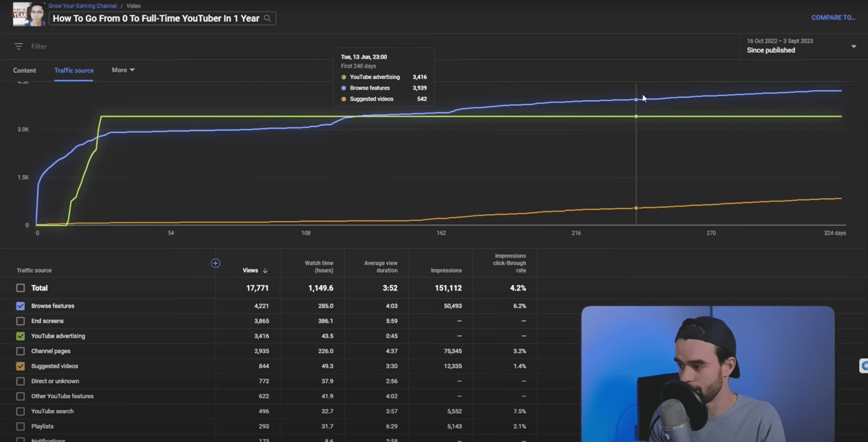Open the filter icon next to Filter
This screenshot has width=868, height=442.
click(18, 46)
